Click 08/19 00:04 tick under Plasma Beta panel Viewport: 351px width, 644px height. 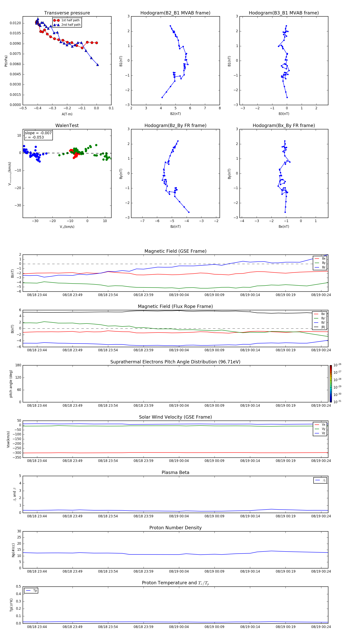[179, 516]
